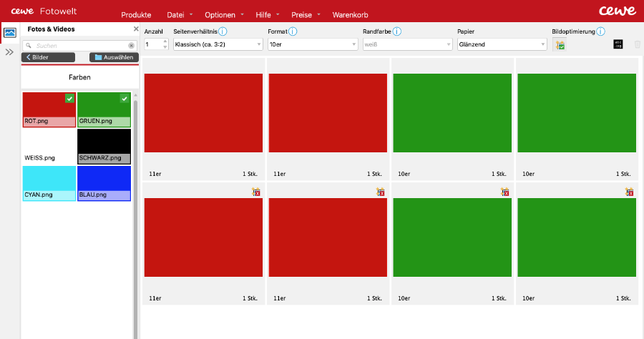This screenshot has width=644, height=339.
Task: Toggle the checkmark on ROT.png
Action: tap(69, 99)
